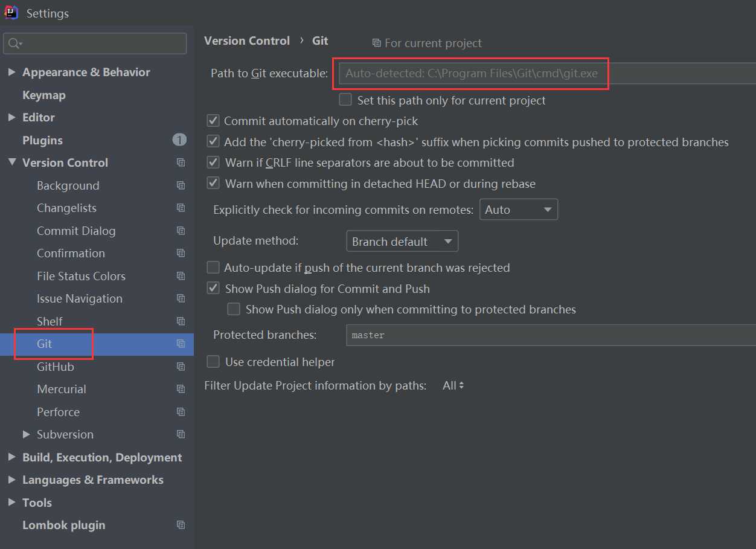Screen dimensions: 756x549
Task: Toggle Warn if CRLF line separators checkbox
Action: tap(213, 162)
